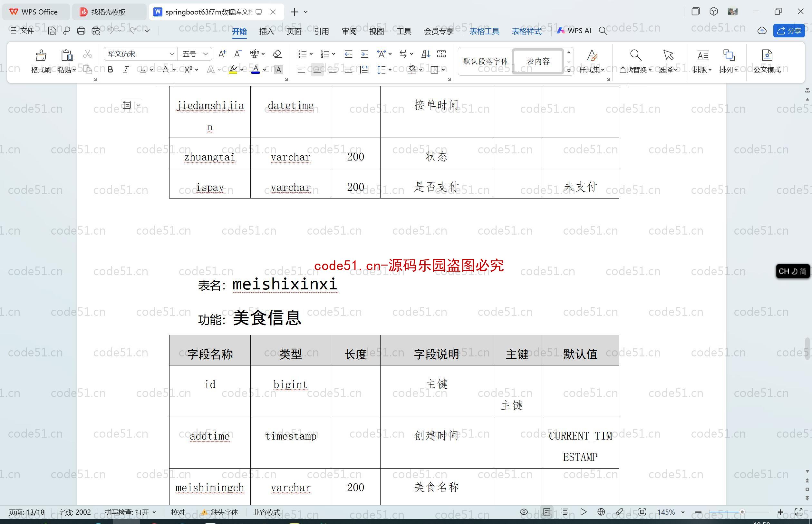Open the 页面 (Page) tab

click(294, 31)
